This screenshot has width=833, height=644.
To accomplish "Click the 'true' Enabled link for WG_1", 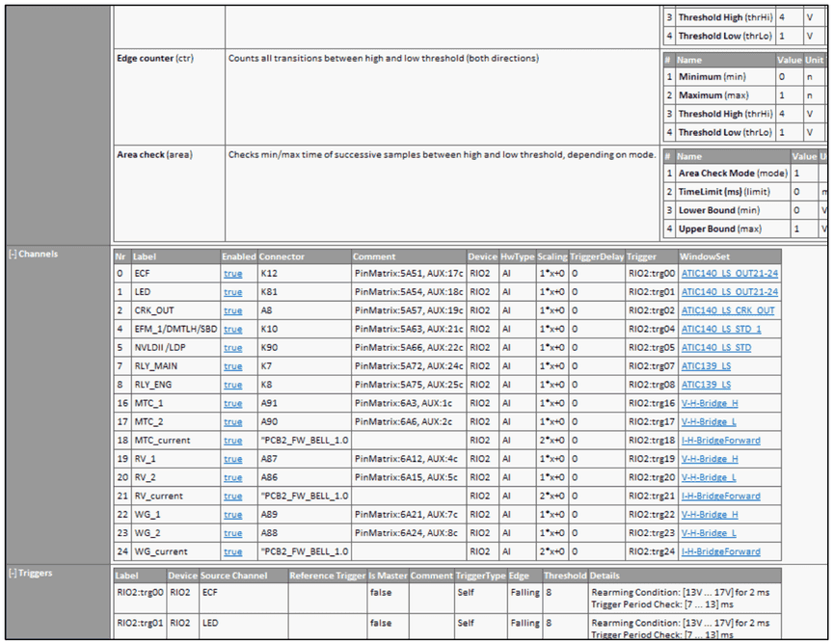I will click(x=232, y=516).
